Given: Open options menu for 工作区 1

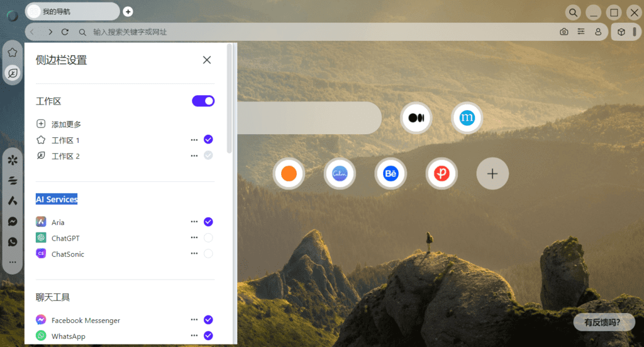Looking at the screenshot, I should 194,140.
